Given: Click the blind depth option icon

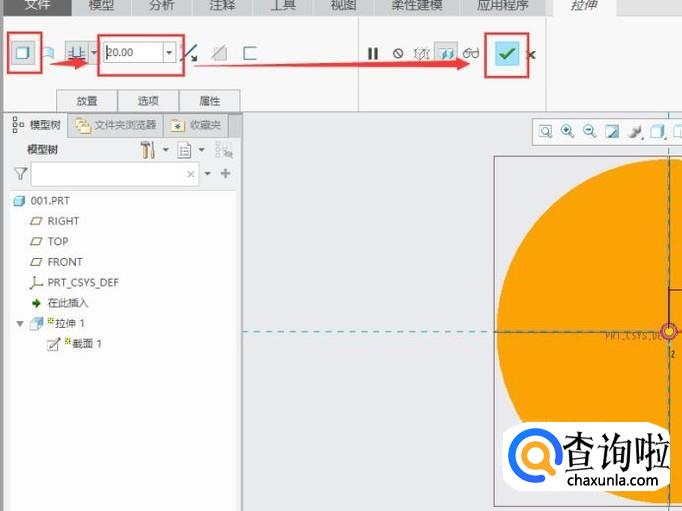Looking at the screenshot, I should click(76, 53).
